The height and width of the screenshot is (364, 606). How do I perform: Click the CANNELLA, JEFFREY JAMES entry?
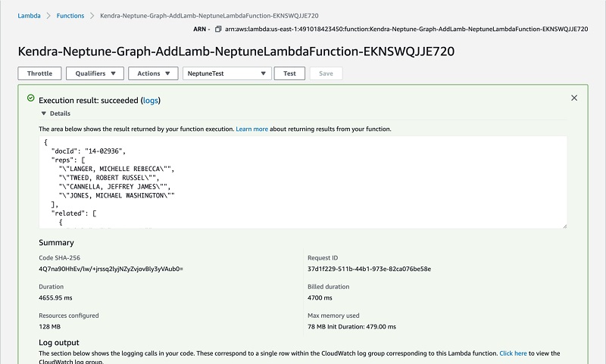[114, 187]
